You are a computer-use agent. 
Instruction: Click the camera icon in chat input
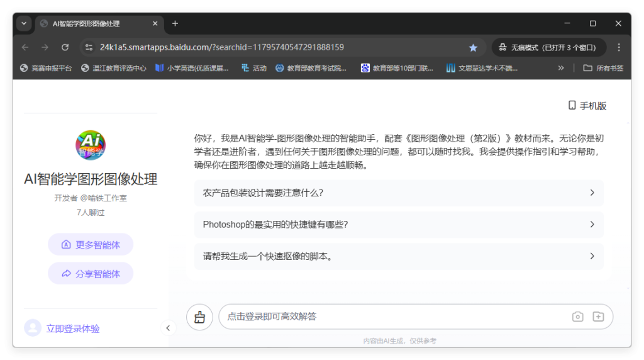[577, 317]
